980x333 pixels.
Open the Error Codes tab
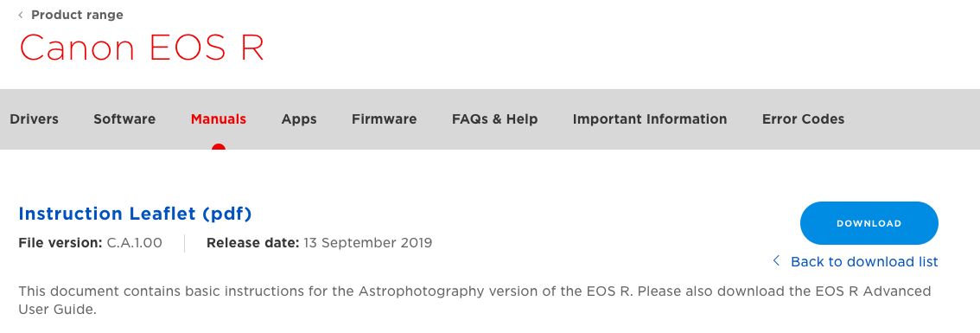[803, 119]
